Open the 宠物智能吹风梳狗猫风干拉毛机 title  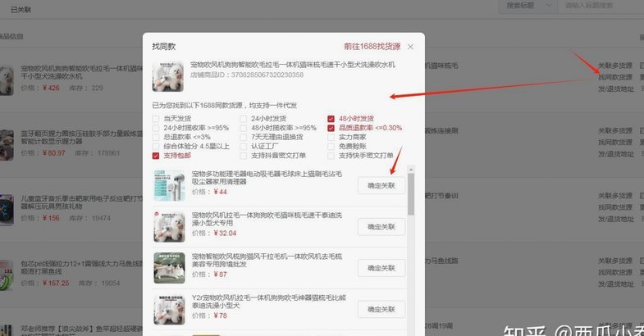(x=267, y=260)
